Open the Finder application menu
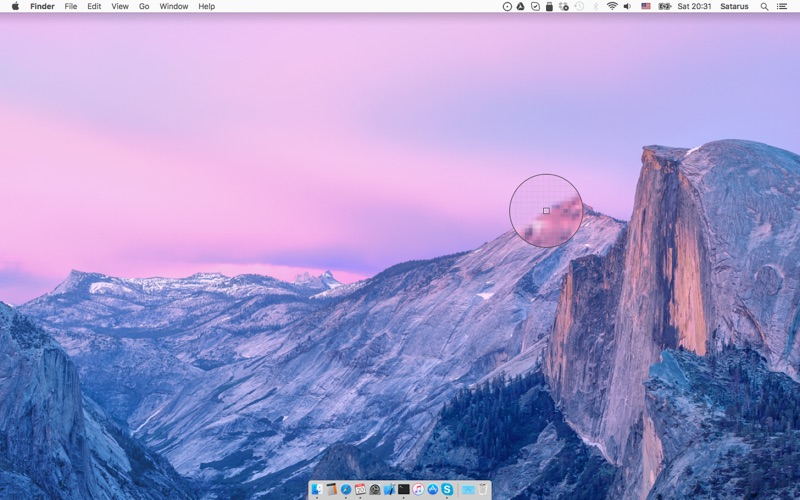The image size is (800, 500). [x=42, y=6]
